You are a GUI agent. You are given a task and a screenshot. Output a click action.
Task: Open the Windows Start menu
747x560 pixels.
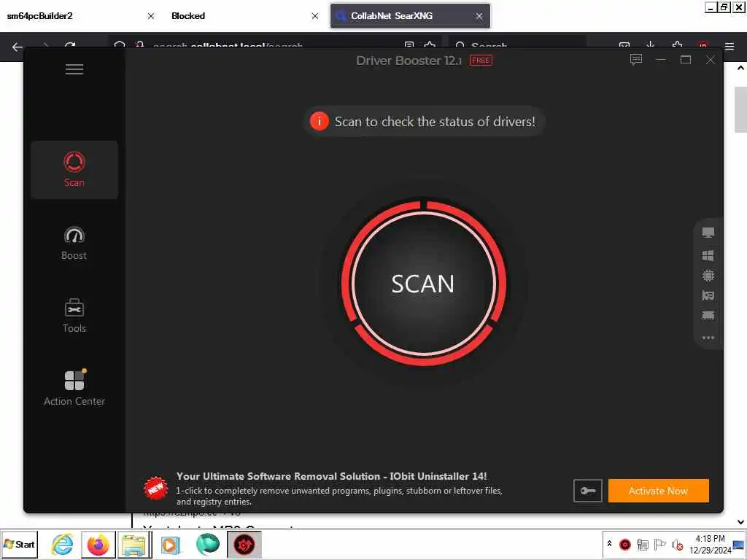click(x=19, y=544)
